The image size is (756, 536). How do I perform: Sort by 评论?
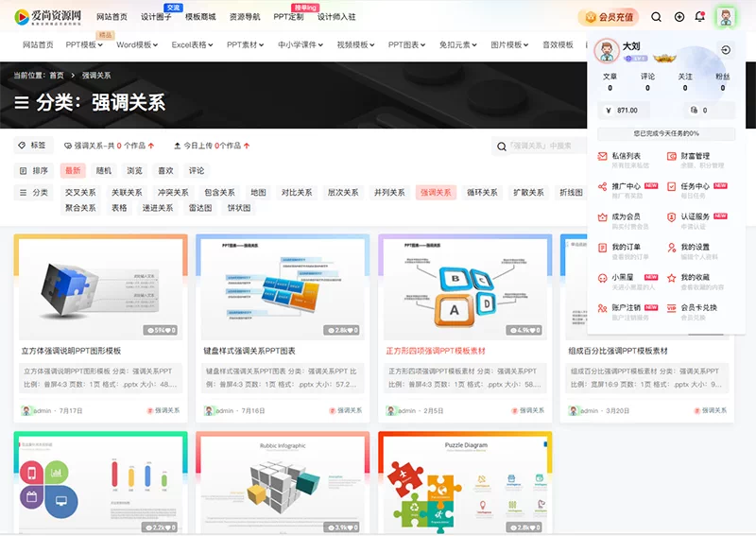(197, 171)
